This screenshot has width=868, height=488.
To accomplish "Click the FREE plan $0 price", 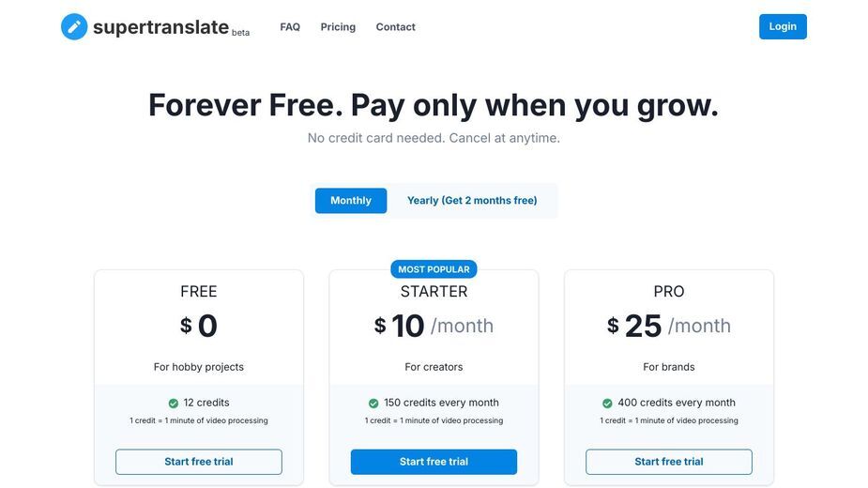I will [x=199, y=326].
